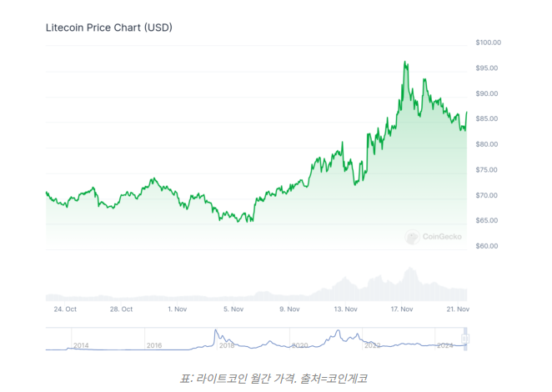Click the $100.00 price axis label
This screenshot has width=552, height=392.
click(488, 43)
